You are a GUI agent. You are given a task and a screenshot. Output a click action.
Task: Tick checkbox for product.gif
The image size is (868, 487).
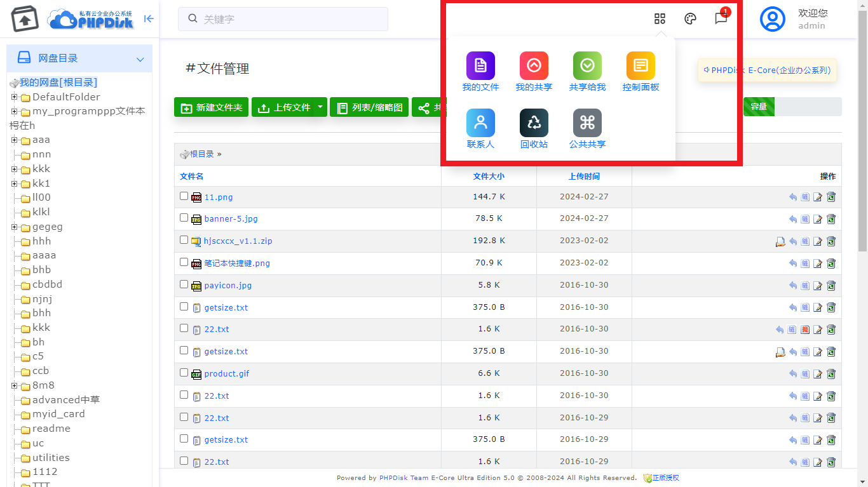184,373
